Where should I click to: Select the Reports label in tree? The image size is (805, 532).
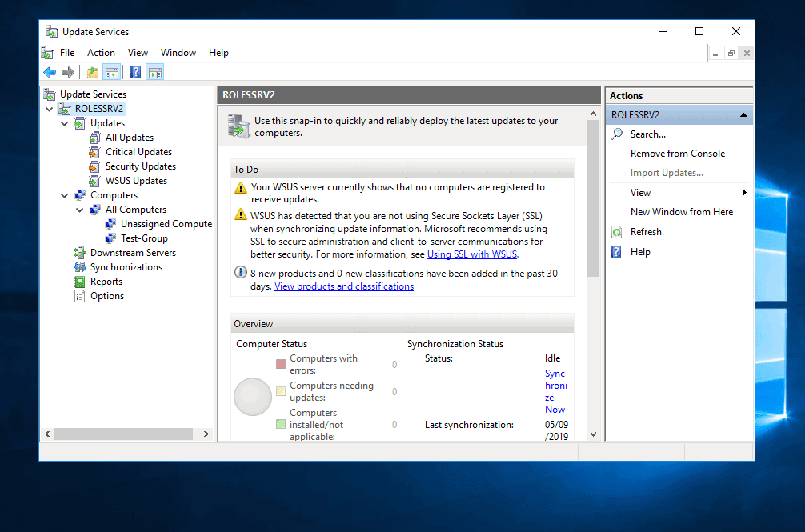106,282
